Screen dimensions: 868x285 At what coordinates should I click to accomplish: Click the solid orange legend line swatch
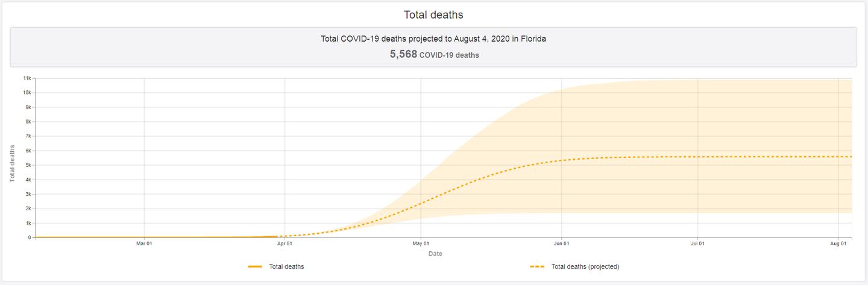255,266
